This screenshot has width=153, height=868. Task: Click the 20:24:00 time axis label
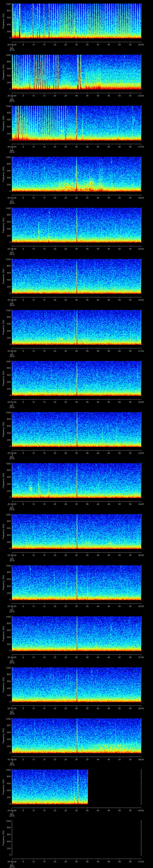(12, 44)
